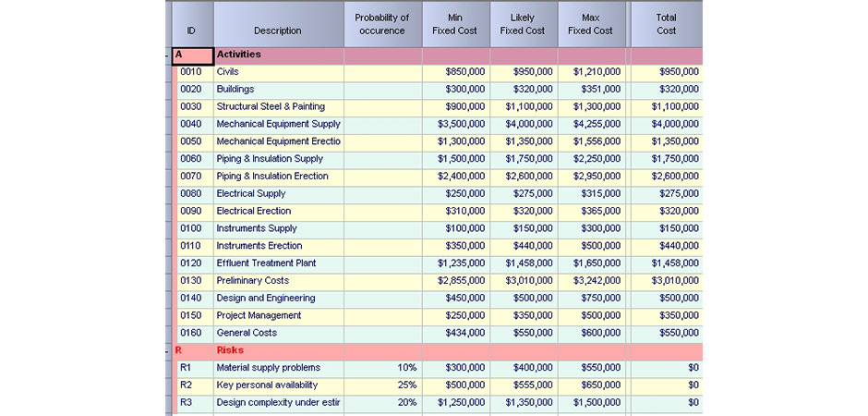This screenshot has width=868, height=416.
Task: Select the Probability of occurence column header
Action: coord(381,24)
